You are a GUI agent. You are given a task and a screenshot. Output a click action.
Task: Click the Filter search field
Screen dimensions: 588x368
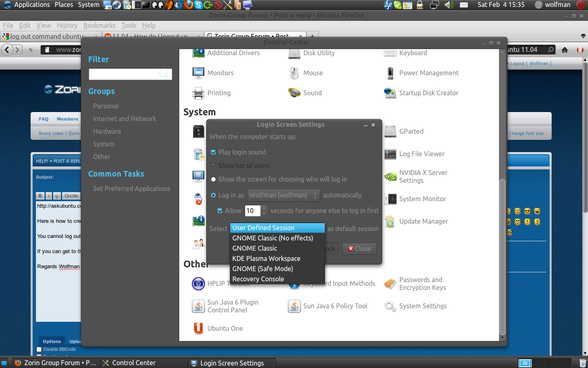coord(130,74)
